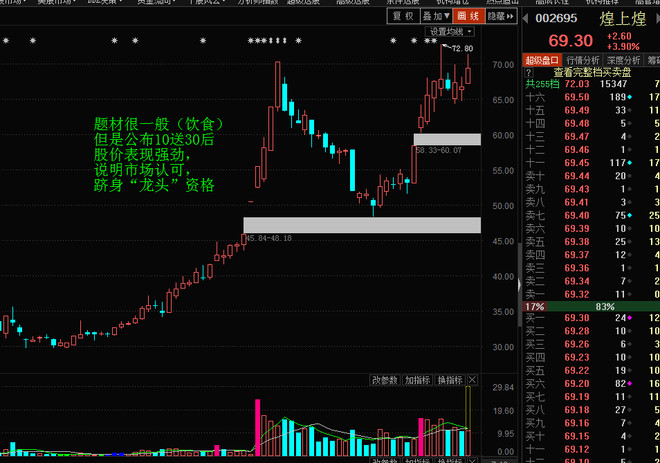Screen dimensions: 660x463
Task: Open the 叠加 dropdown
Action: click(436, 16)
